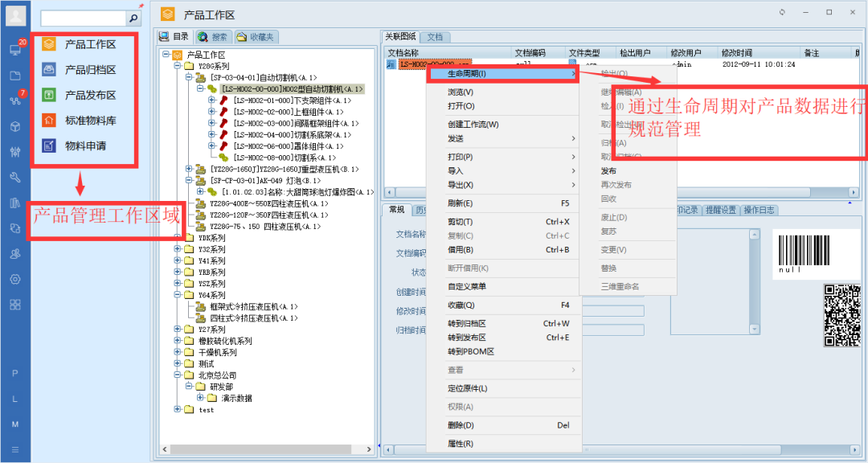The width and height of the screenshot is (868, 463).
Task: Open 产品归档区 archive workspace
Action: pyautogui.click(x=90, y=70)
